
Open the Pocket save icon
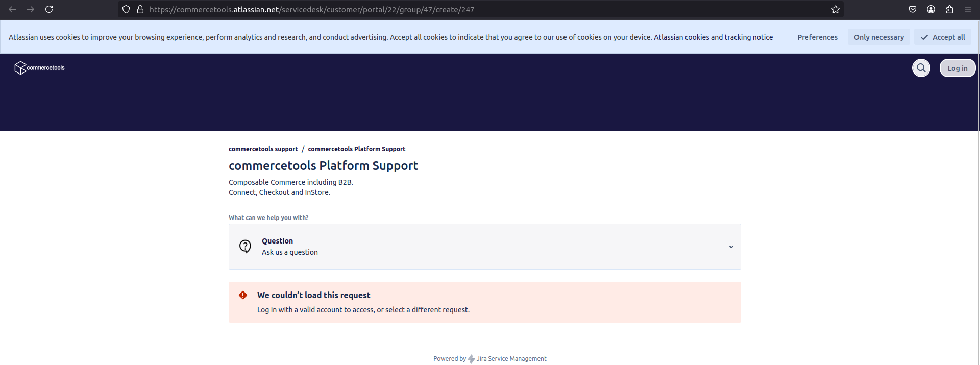[x=913, y=9]
